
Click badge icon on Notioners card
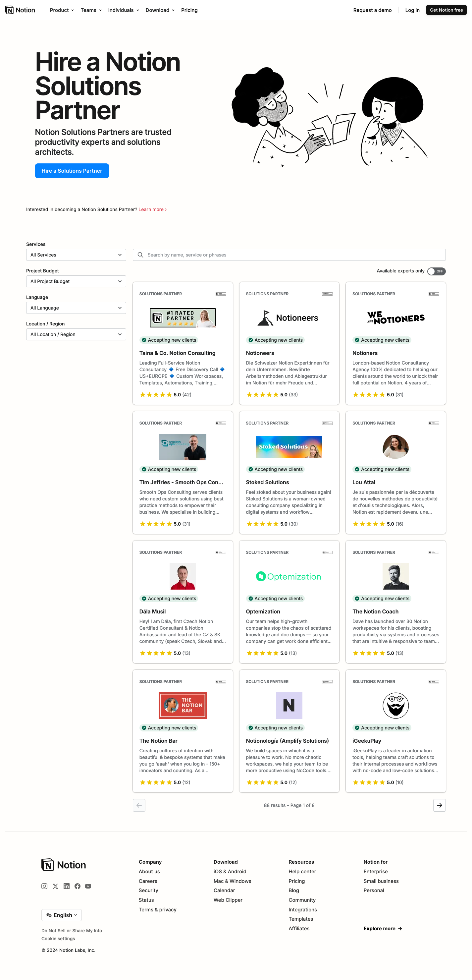[x=434, y=294]
